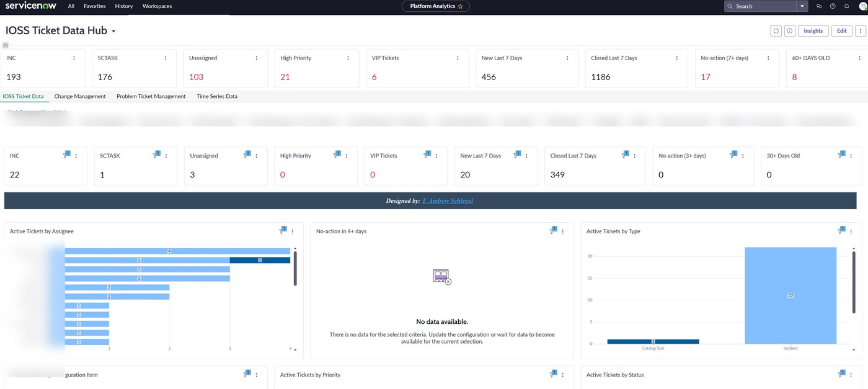Viewport: 868px width, 389px height.
Task: Open kebab menu on Active Tickets by Priority
Action: [x=563, y=375]
